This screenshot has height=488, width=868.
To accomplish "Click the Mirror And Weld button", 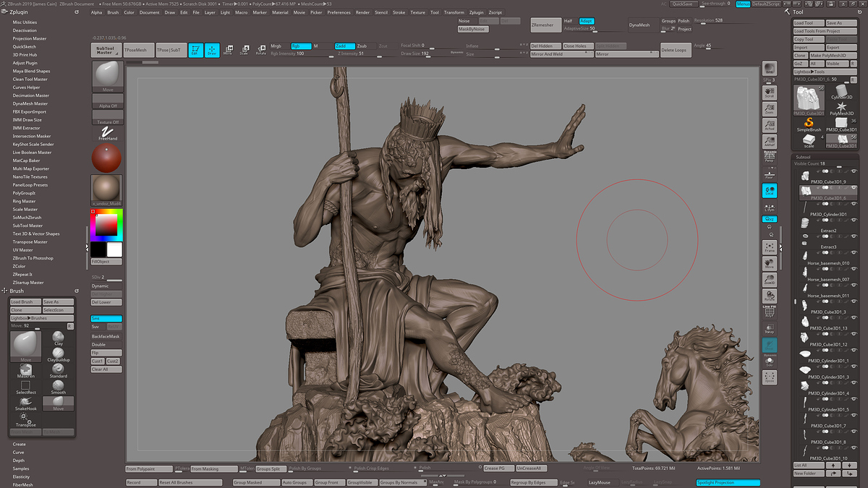I will (x=561, y=54).
